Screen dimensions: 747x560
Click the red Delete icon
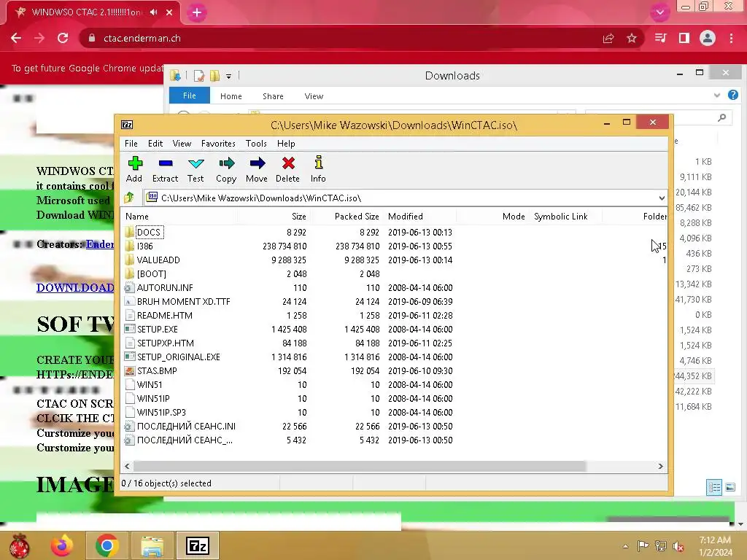(287, 169)
